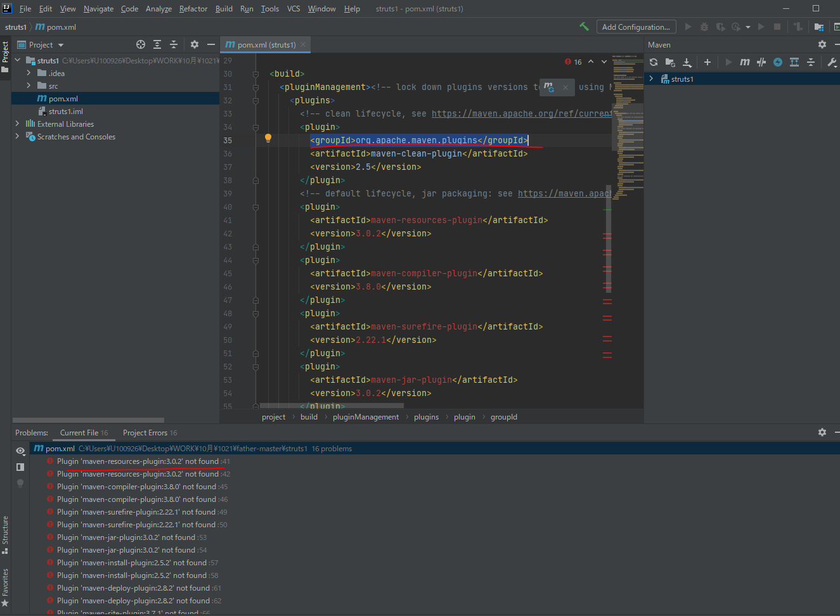This screenshot has width=840, height=616.
Task: Add a Maven project with plus icon
Action: [x=708, y=62]
